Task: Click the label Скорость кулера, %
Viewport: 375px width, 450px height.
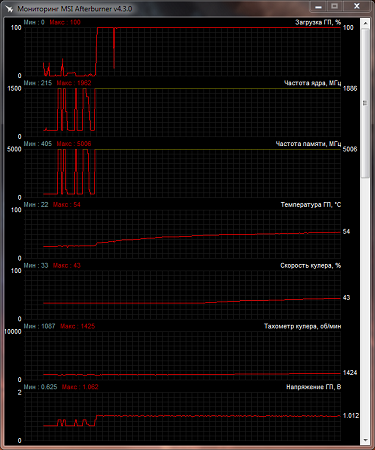Action: click(x=311, y=265)
